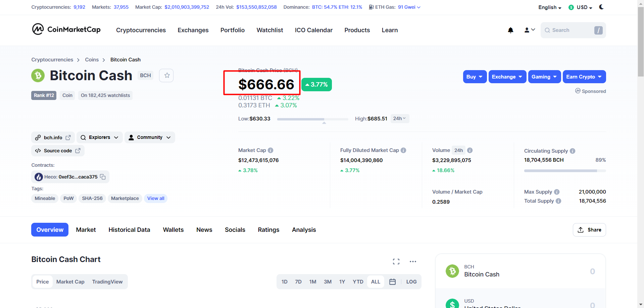Click the BCH icon in converter
Image resolution: width=644 pixels, height=308 pixels.
pos(452,271)
